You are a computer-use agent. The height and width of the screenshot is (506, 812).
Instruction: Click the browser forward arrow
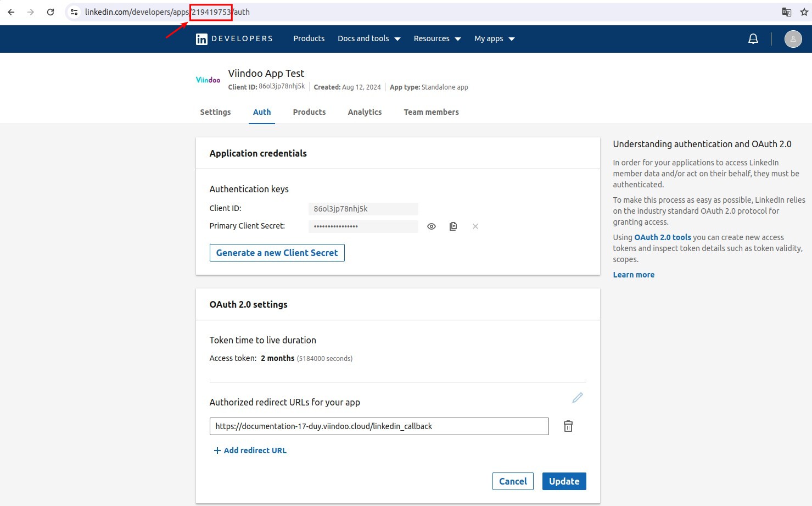pos(31,12)
